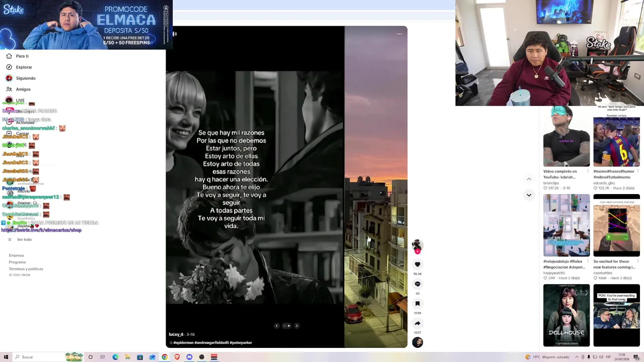
Task: Open OBS Studio from taskbar
Action: click(x=202, y=357)
